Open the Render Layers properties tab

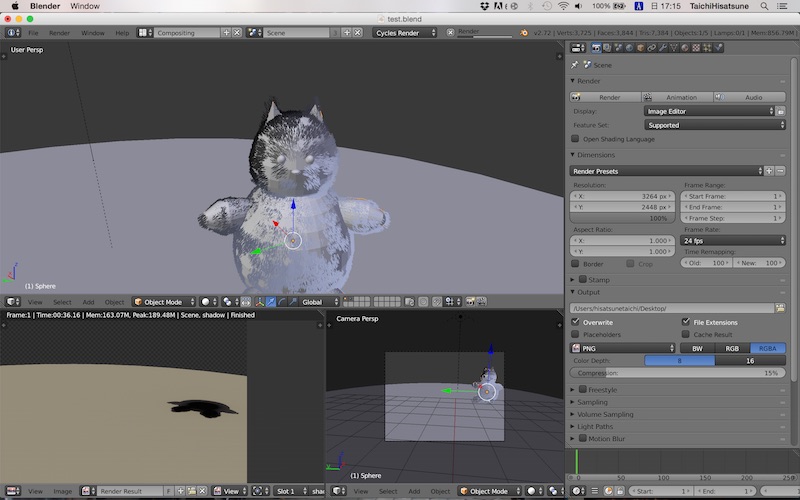607,48
